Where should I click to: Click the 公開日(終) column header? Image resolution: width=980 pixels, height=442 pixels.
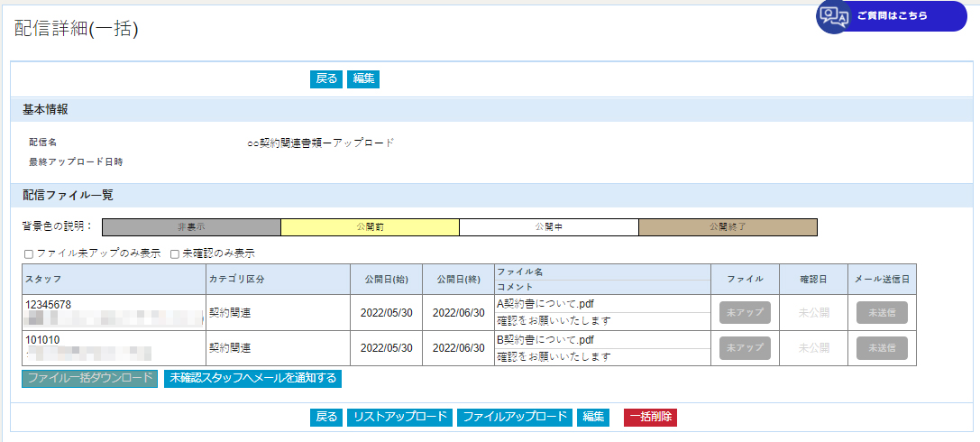point(458,280)
